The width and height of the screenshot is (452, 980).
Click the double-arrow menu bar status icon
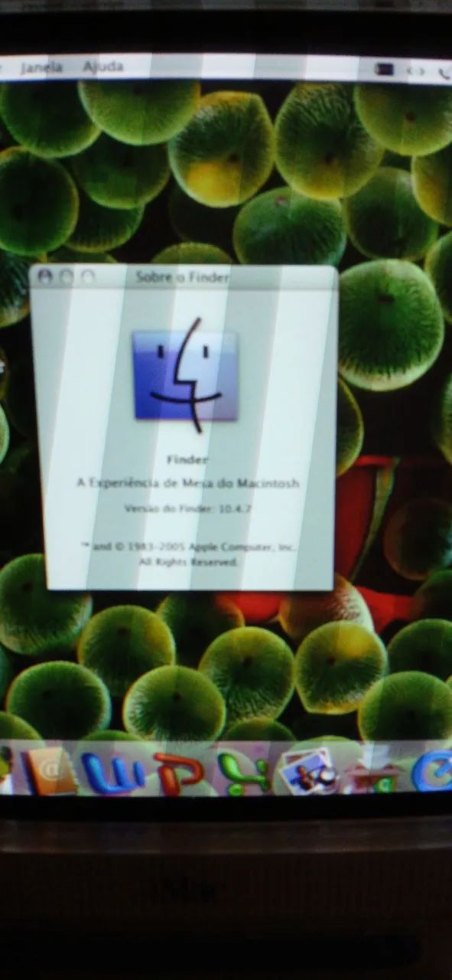(x=415, y=71)
